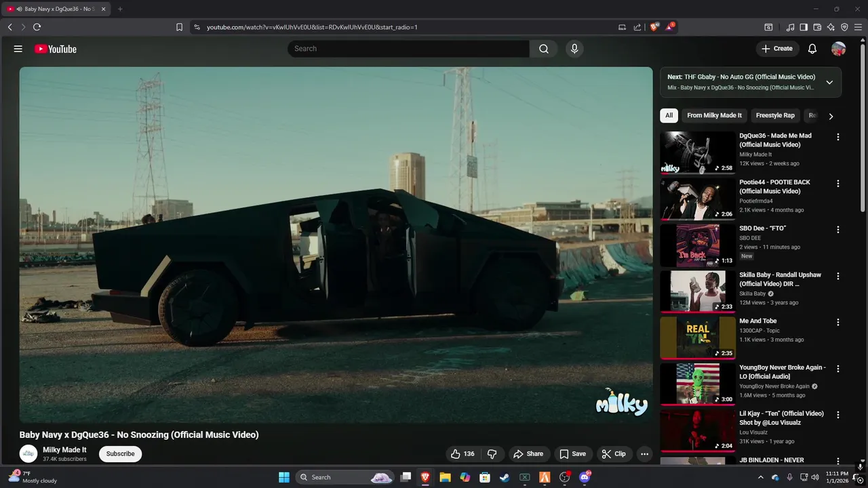Open Brave Wallet icon
The height and width of the screenshot is (488, 868).
click(x=817, y=27)
